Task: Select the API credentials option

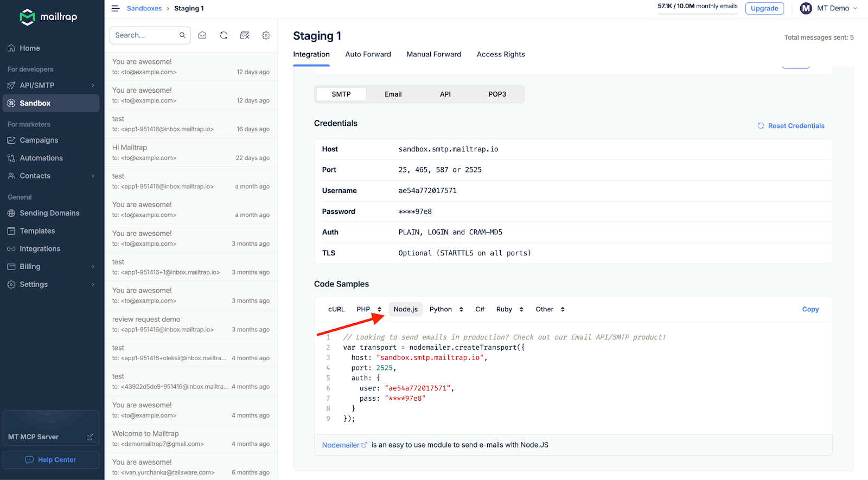Action: 445,94
